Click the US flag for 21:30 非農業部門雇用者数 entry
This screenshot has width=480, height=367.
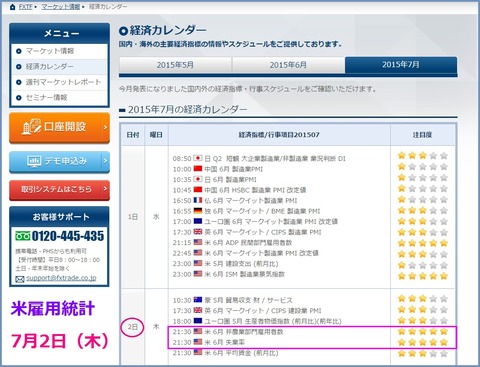[198, 331]
